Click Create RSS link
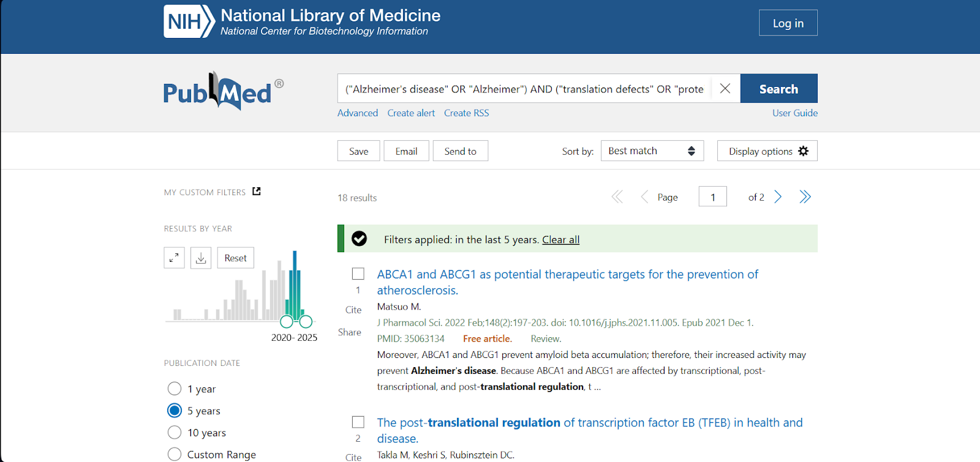The image size is (980, 462). 467,113
